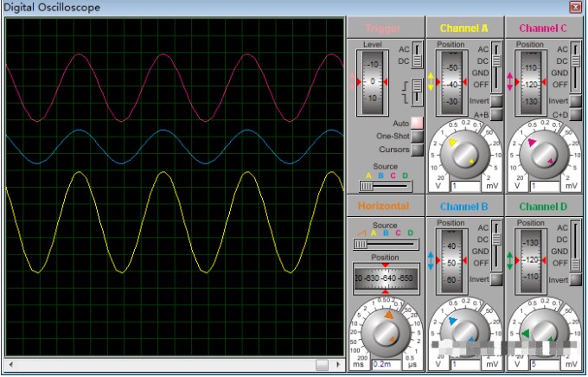Toggle the Trigger Auto button
The height and width of the screenshot is (377, 588).
click(x=417, y=124)
